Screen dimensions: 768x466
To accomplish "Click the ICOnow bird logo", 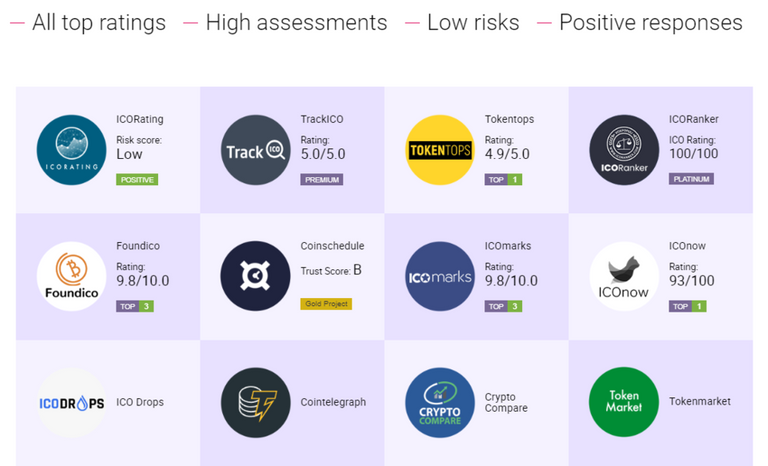I will 623,276.
